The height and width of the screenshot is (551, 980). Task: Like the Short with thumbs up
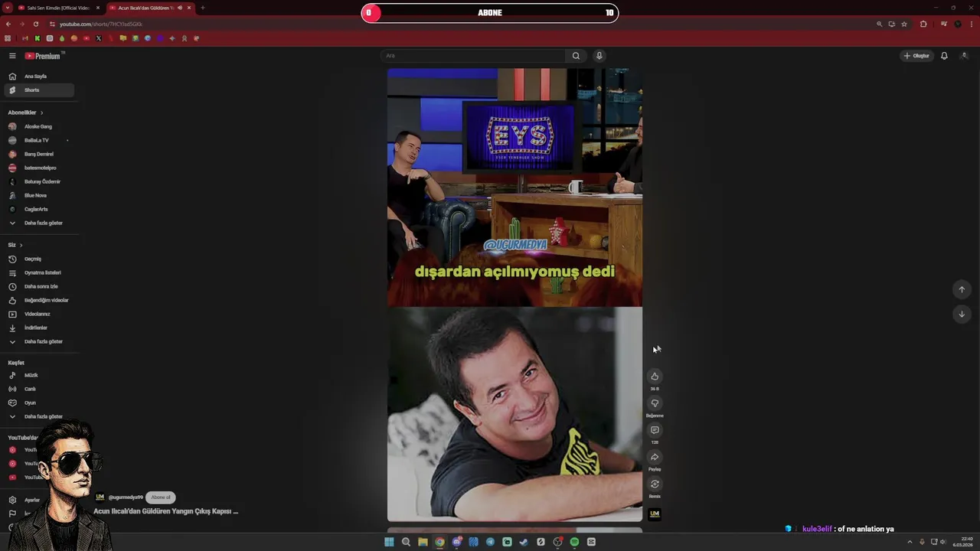[x=655, y=376]
